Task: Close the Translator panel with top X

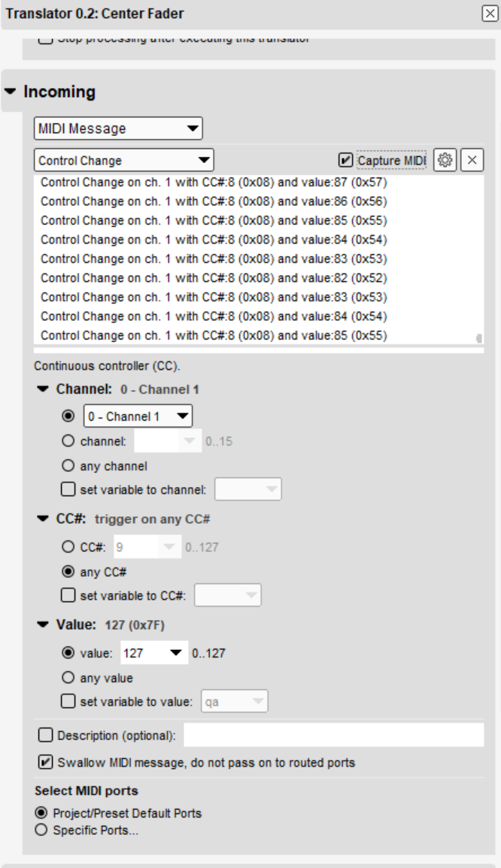Action: [x=490, y=14]
